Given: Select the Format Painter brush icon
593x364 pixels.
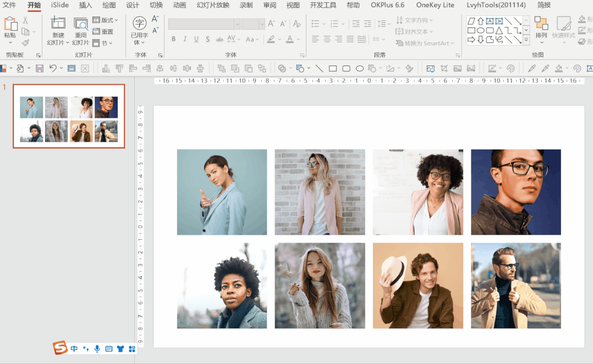Looking at the screenshot, I should [25, 43].
